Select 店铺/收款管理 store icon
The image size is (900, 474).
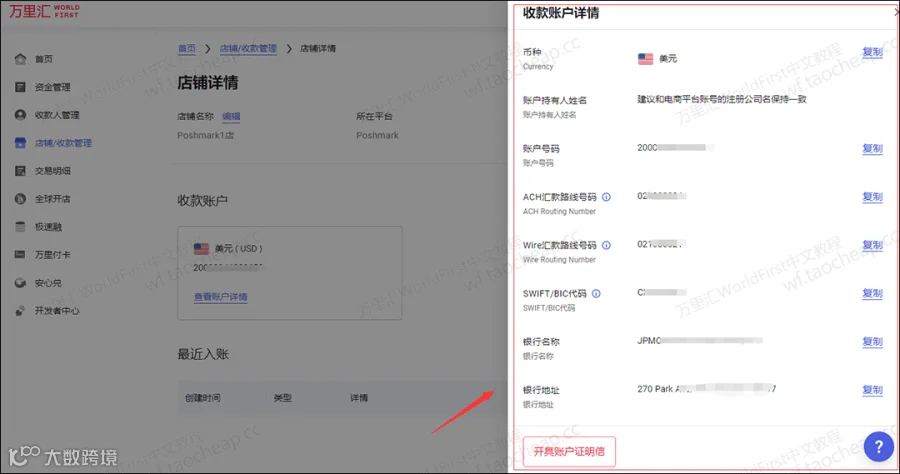20,143
